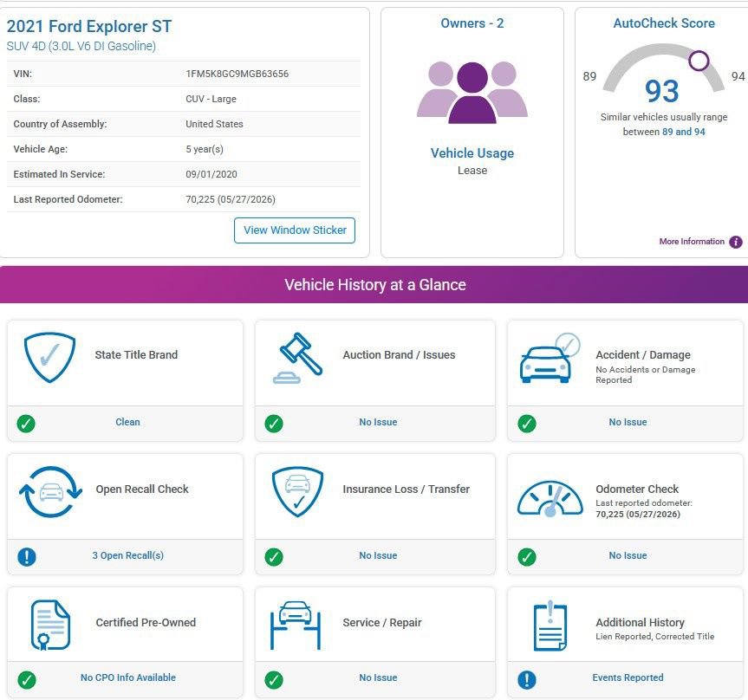Click the Additional History clipboard icon

point(550,625)
